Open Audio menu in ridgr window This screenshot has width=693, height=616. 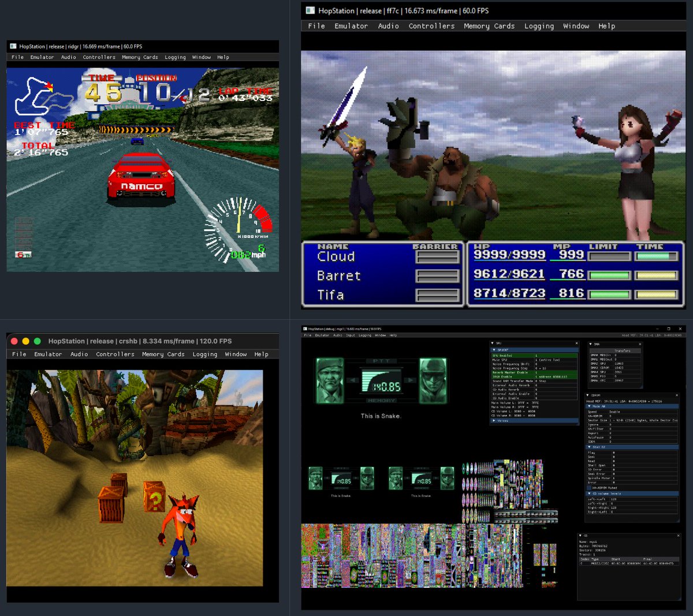(69, 57)
